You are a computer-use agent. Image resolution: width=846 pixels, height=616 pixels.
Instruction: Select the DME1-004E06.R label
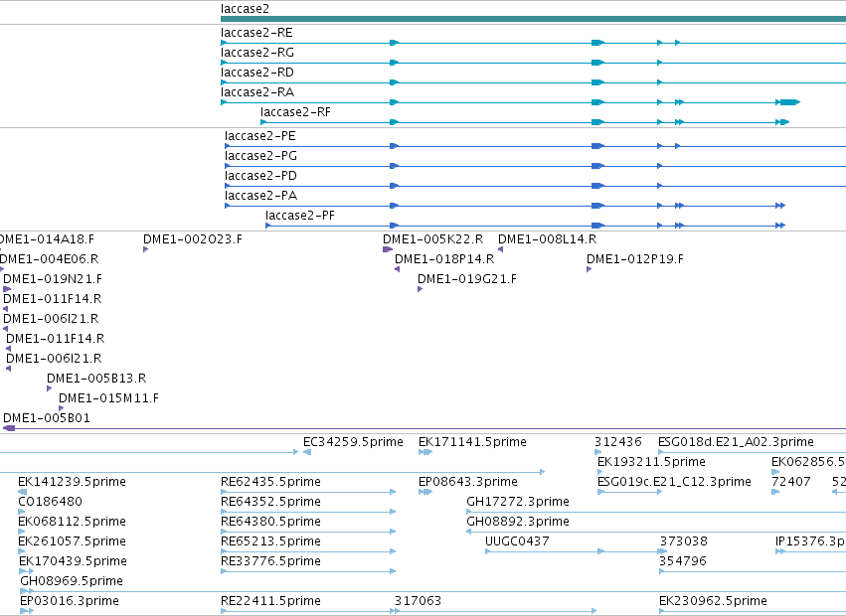[49, 259]
